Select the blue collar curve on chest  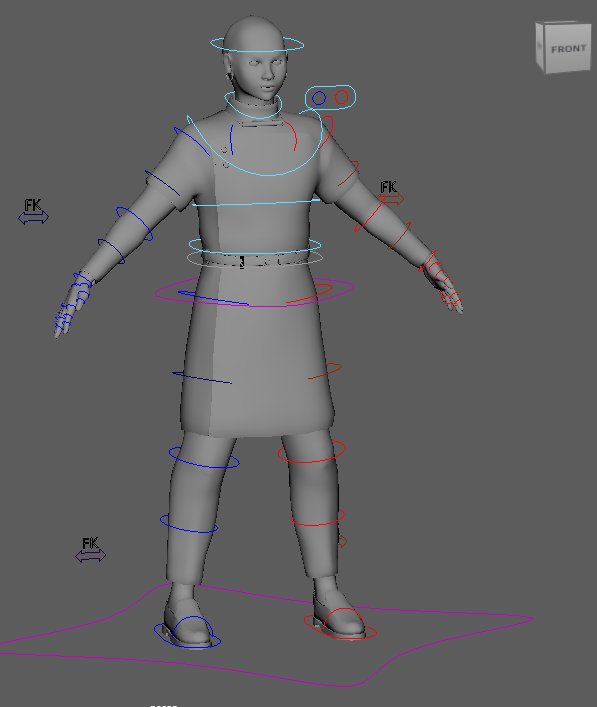[231, 139]
